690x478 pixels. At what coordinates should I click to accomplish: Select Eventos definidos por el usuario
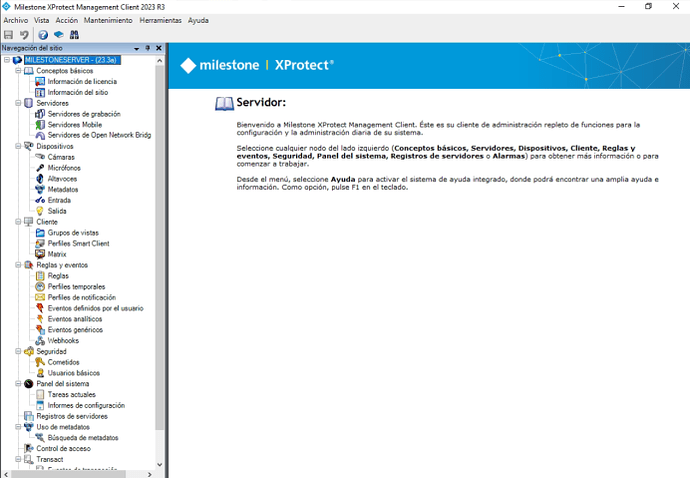tap(95, 308)
